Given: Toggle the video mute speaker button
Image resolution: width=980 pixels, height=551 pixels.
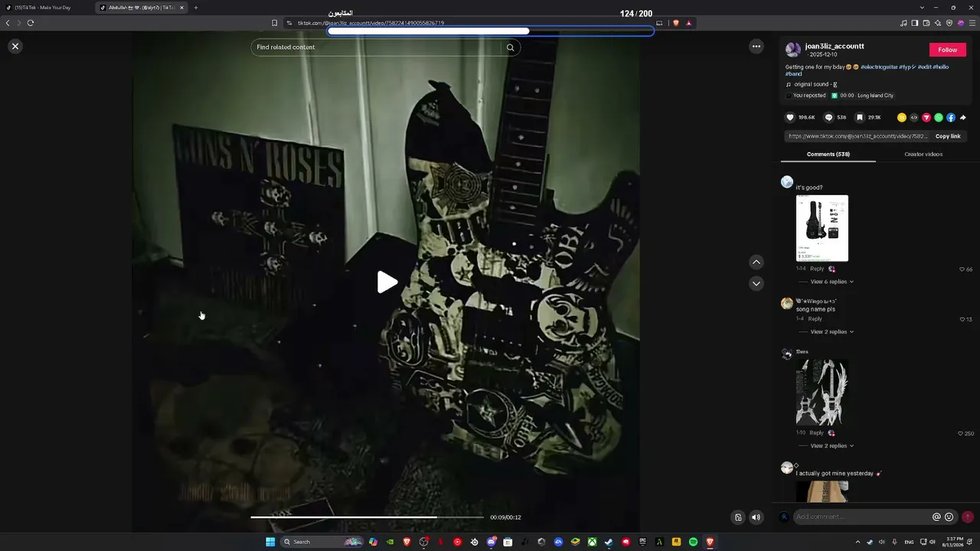Looking at the screenshot, I should (x=756, y=517).
